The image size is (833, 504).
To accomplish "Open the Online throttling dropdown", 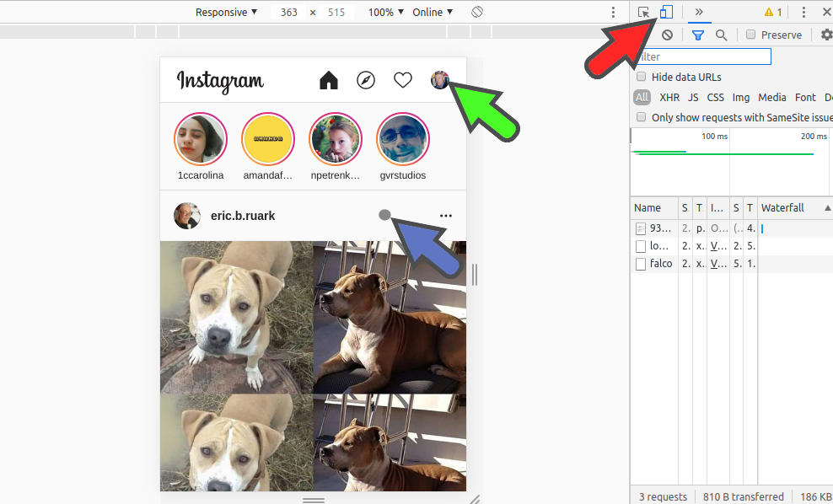I will [x=433, y=12].
